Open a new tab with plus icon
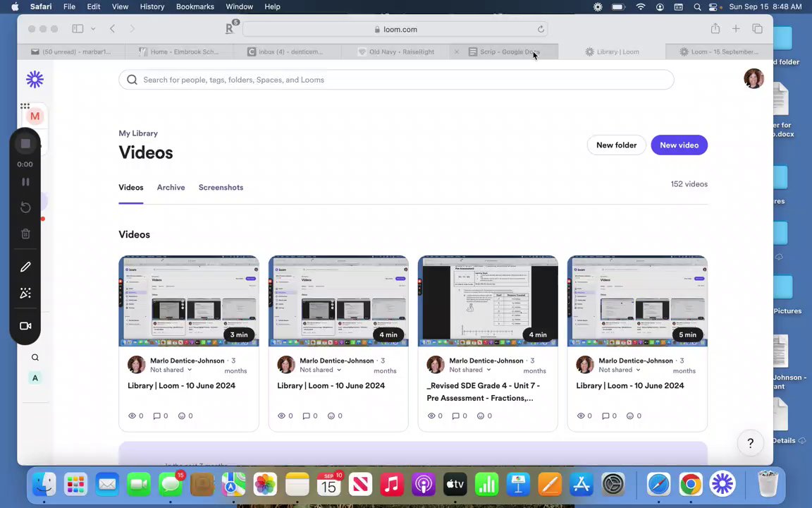The width and height of the screenshot is (812, 508). pos(736,29)
